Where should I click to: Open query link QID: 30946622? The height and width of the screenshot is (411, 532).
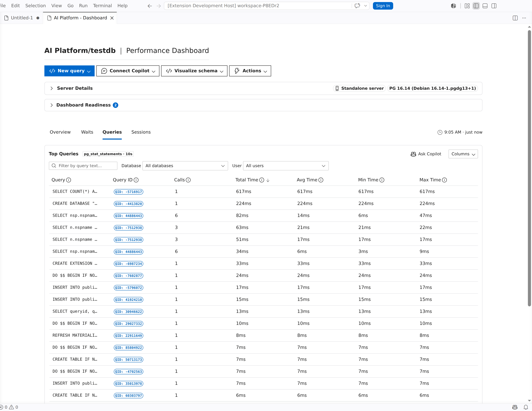click(128, 312)
